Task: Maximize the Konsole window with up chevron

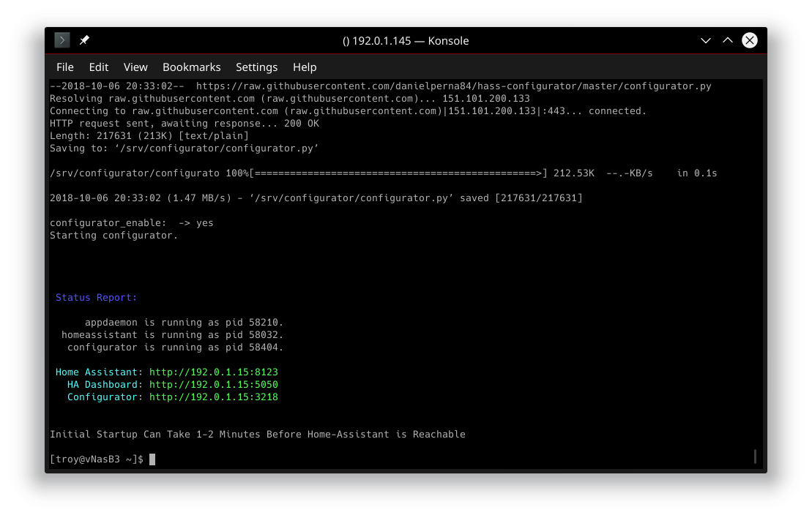Action: tap(728, 40)
